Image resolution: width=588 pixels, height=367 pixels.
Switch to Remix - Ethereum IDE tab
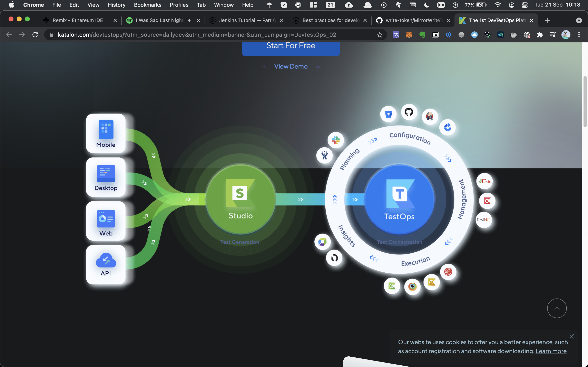(x=78, y=20)
